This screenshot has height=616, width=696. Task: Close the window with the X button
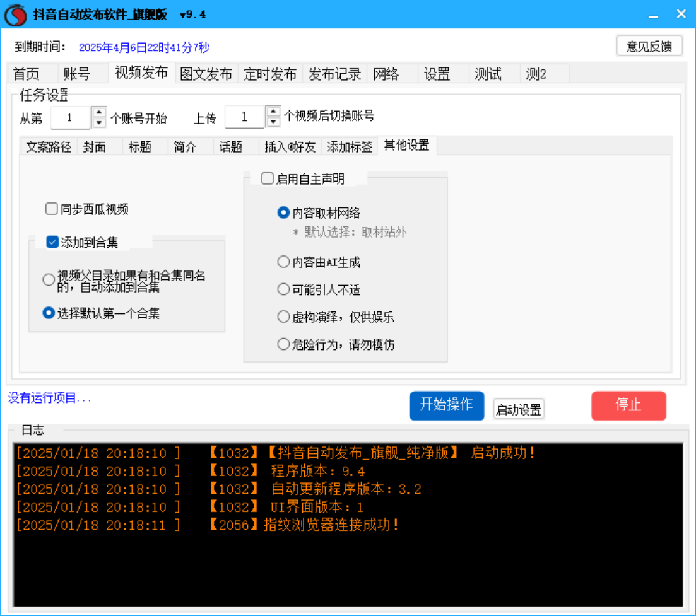[x=681, y=15]
